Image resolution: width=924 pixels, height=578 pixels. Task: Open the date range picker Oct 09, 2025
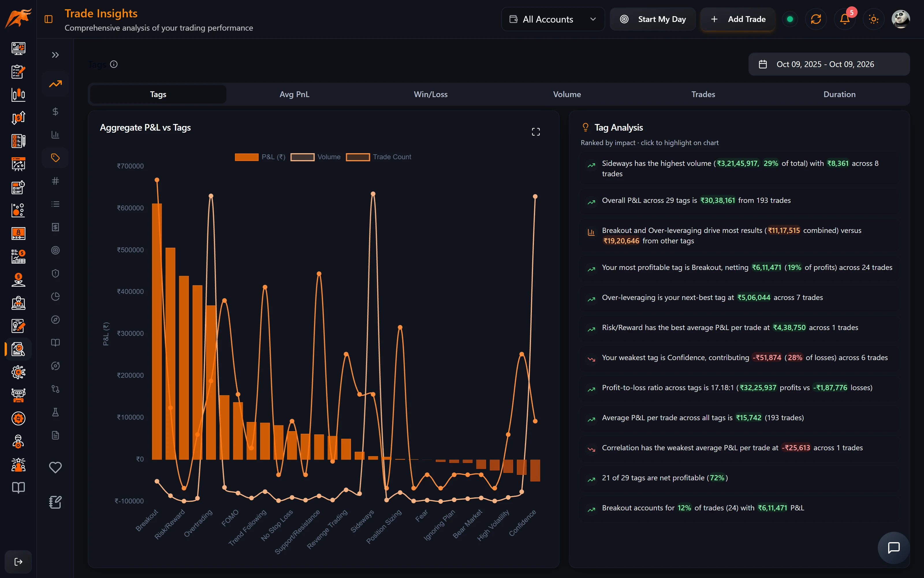(829, 64)
